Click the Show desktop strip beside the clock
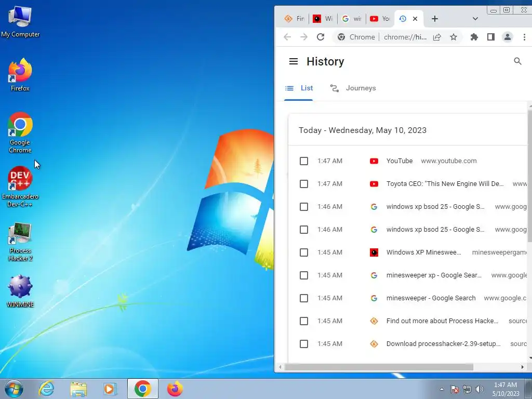The height and width of the screenshot is (399, 532). (528, 389)
